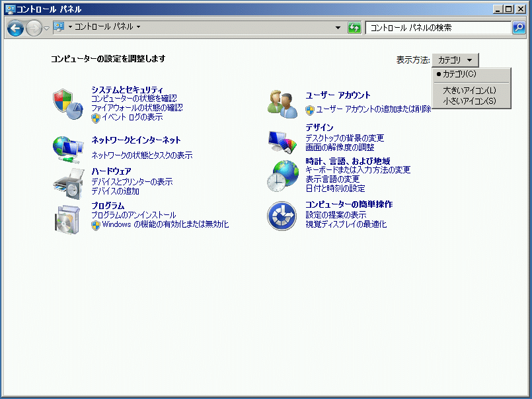Click the blue Back arrow button
Viewport: 532px width, 399px height.
[16, 28]
